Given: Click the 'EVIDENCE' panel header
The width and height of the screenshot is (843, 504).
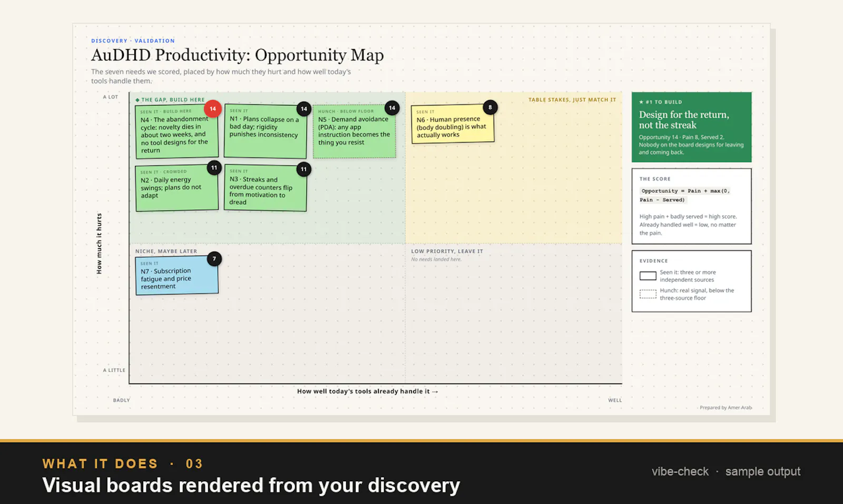Looking at the screenshot, I should click(x=654, y=261).
